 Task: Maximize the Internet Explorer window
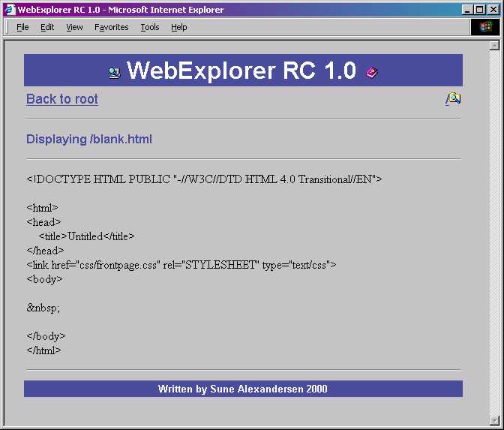[x=480, y=10]
